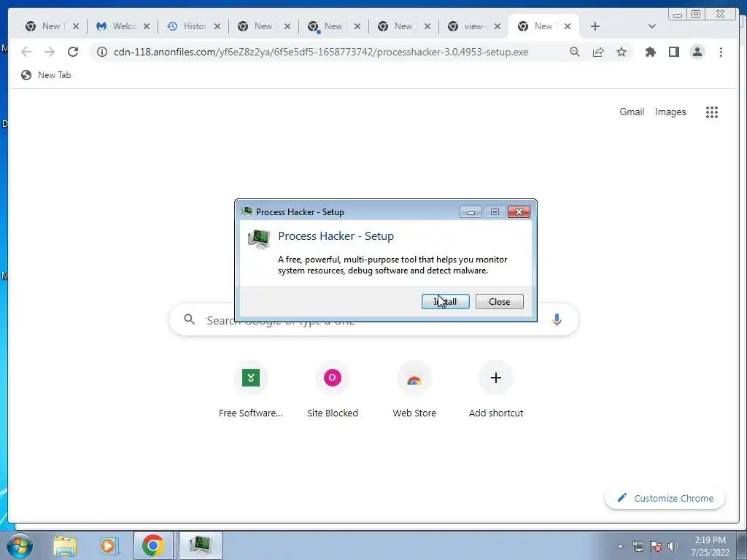This screenshot has height=560, width=747.
Task: Open the Site Blocked shortcut
Action: [x=333, y=389]
